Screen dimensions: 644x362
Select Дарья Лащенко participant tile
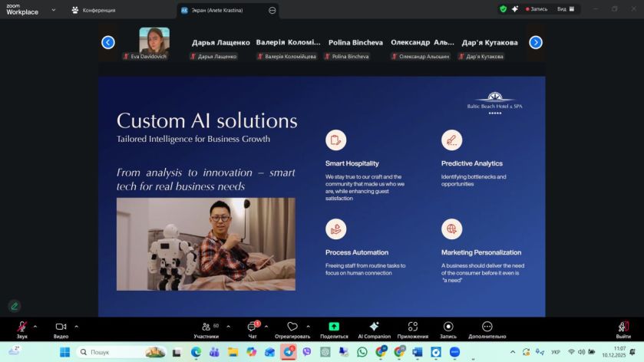tap(220, 43)
